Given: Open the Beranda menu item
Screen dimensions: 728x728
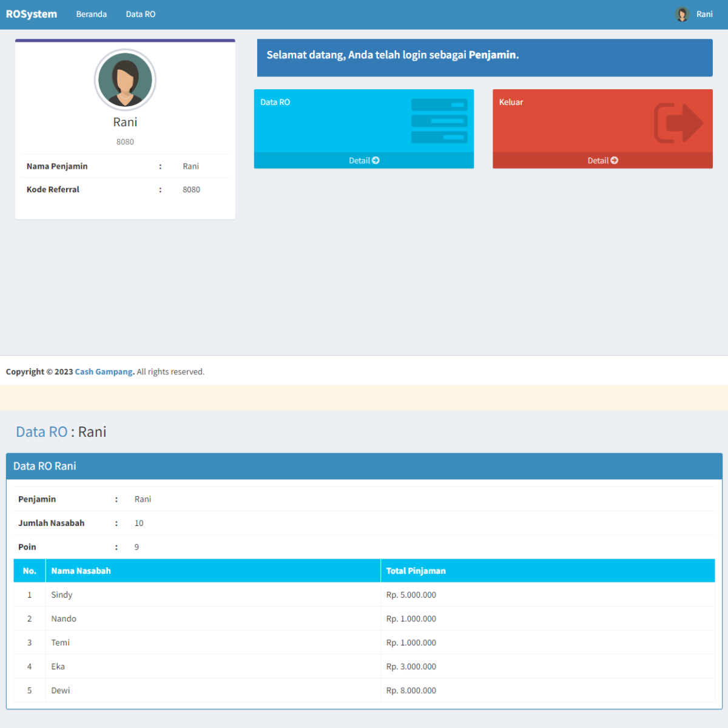Looking at the screenshot, I should 92,14.
